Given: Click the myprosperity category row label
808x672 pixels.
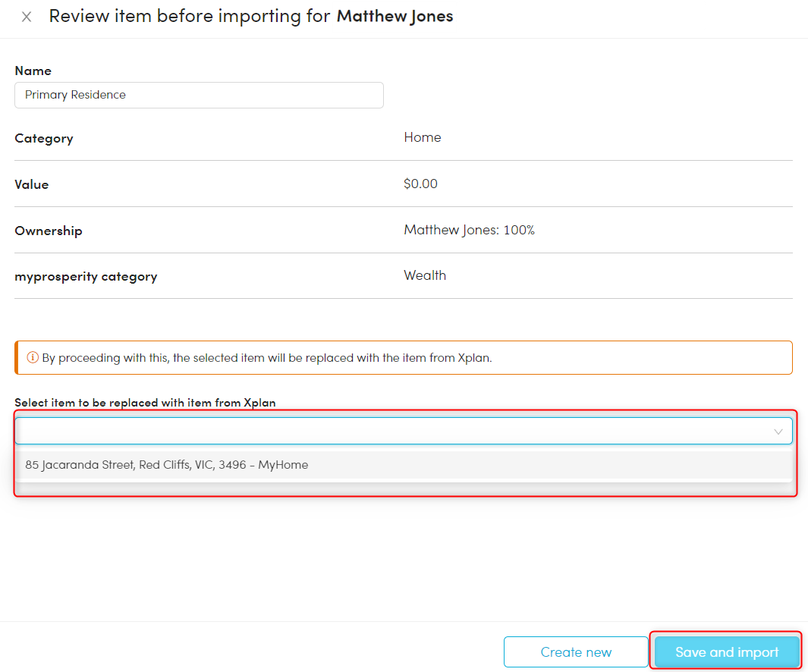Looking at the screenshot, I should 86,277.
